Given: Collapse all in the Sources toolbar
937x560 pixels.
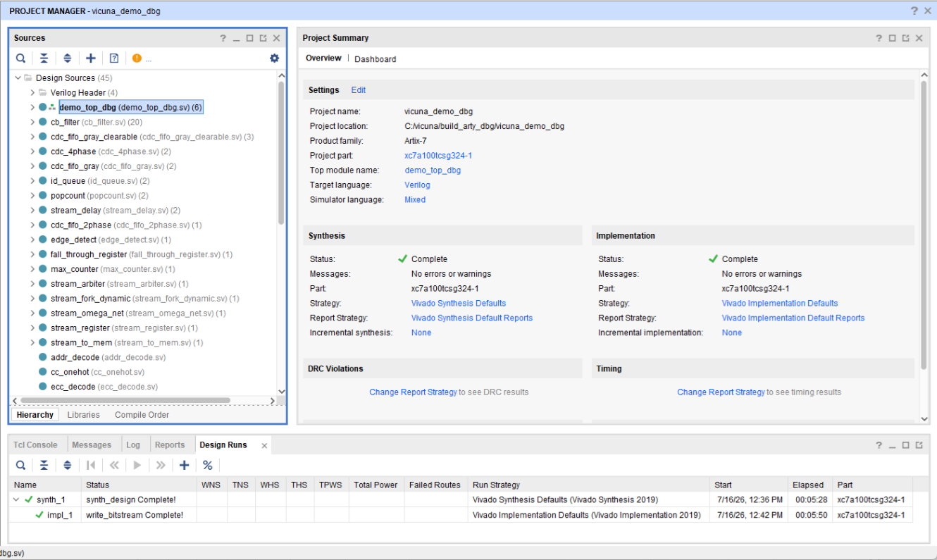Looking at the screenshot, I should [x=44, y=58].
